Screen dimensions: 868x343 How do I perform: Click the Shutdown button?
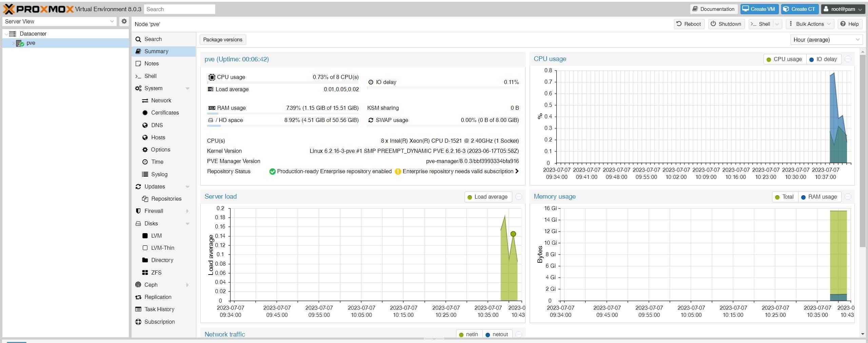(726, 24)
